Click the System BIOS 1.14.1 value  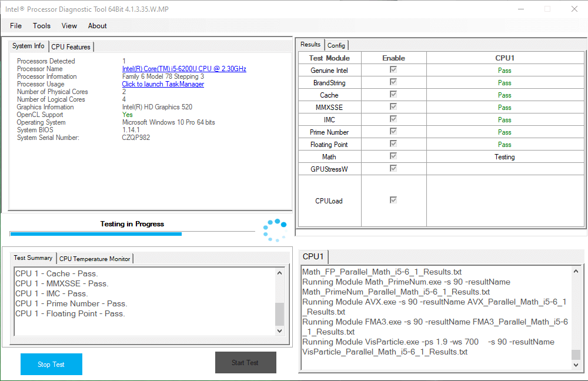[131, 130]
